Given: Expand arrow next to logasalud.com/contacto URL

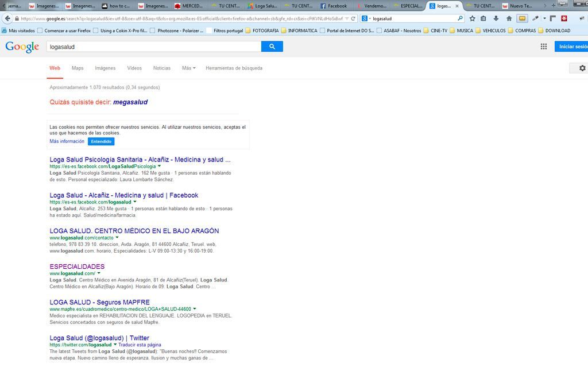Looking at the screenshot, I should pos(117,237).
